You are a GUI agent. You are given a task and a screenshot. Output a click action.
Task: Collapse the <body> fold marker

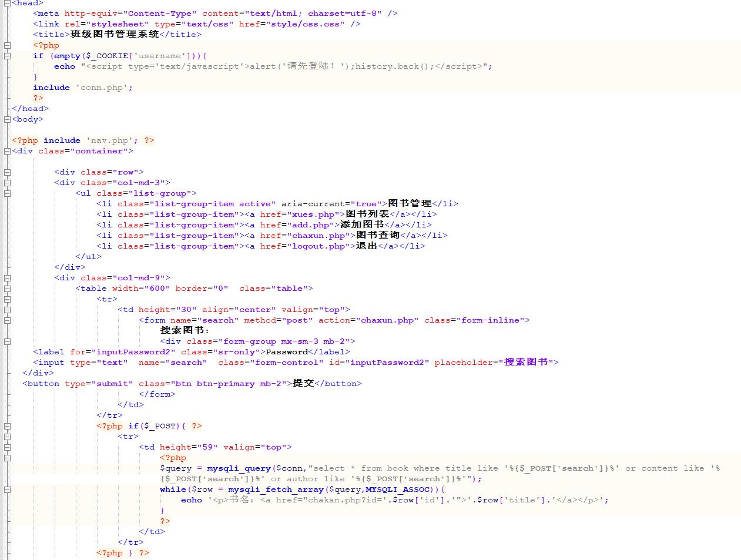pyautogui.click(x=7, y=119)
